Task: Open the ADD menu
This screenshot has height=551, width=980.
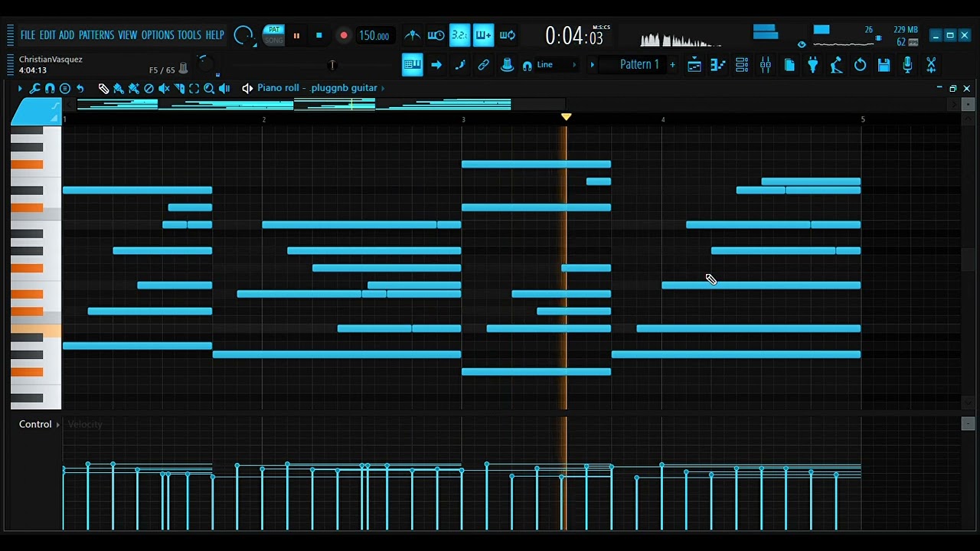Action: (x=67, y=35)
